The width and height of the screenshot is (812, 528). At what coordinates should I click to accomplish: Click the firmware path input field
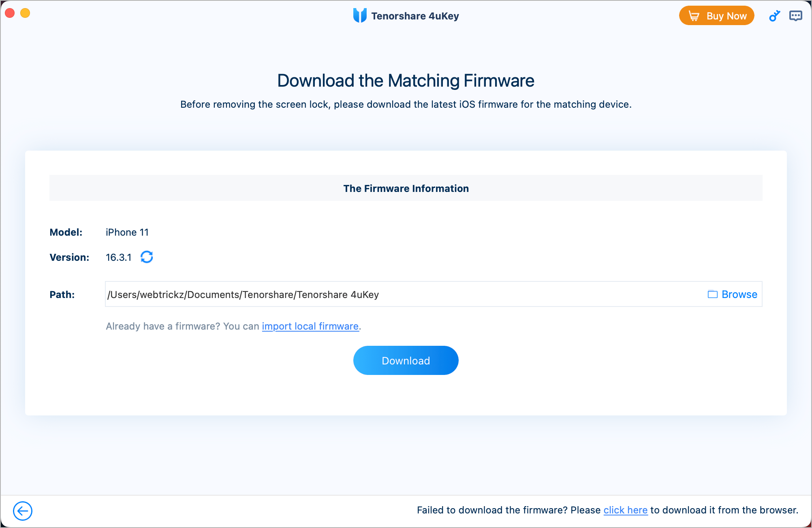(x=434, y=294)
